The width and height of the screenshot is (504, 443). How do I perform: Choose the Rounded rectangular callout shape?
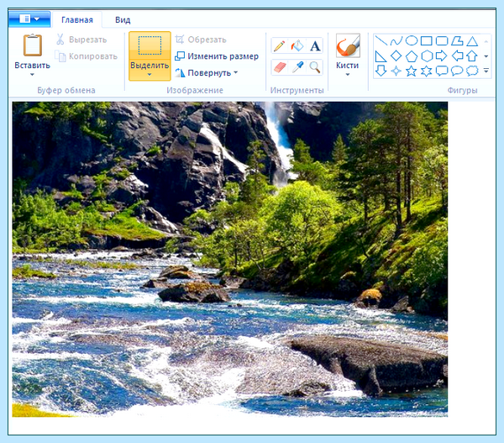tap(442, 71)
